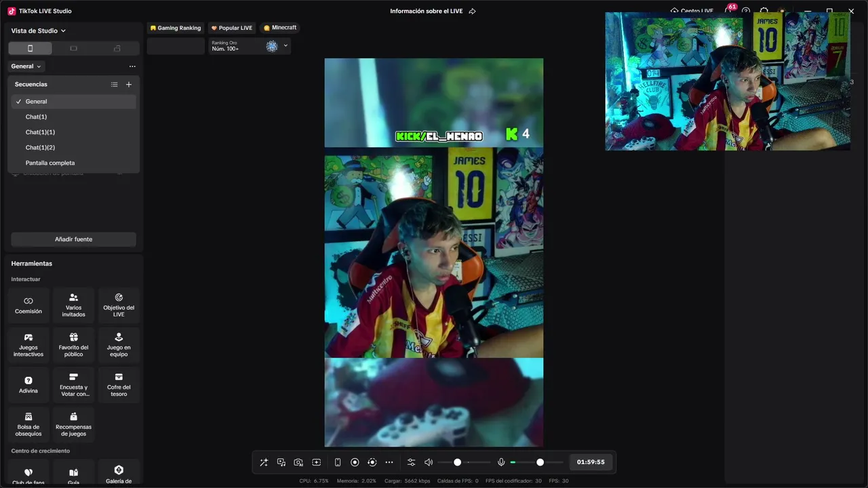
Task: Open the Club de fans tool
Action: tap(28, 474)
